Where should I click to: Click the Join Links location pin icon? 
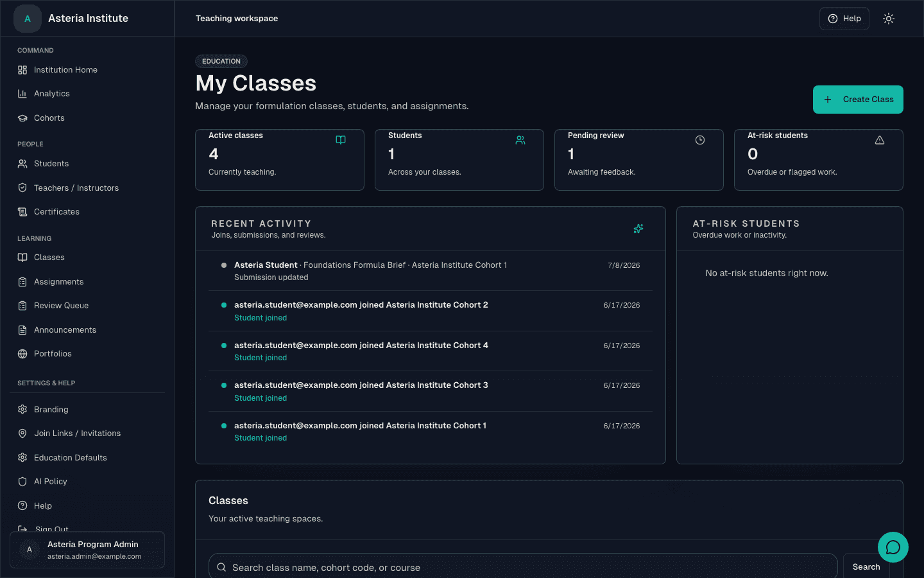pos(22,433)
